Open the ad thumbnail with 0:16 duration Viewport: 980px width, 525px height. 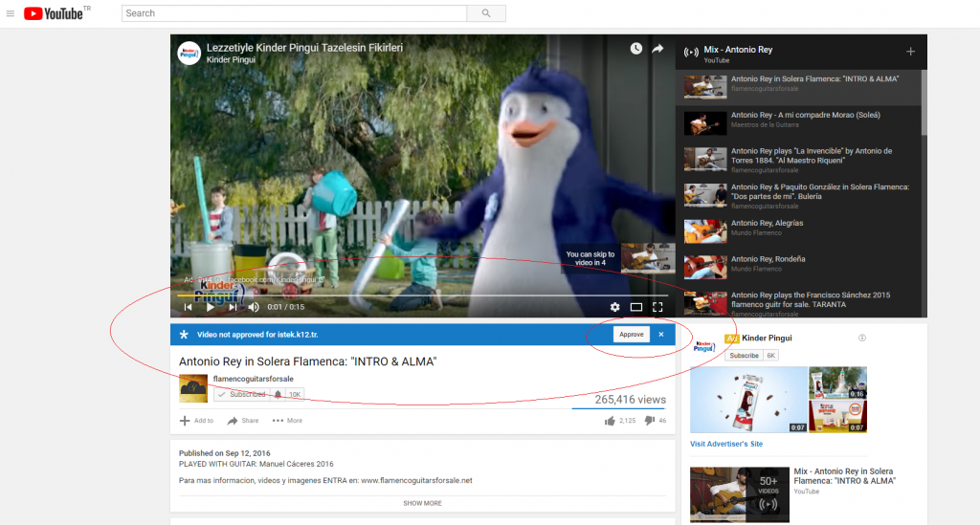click(837, 383)
